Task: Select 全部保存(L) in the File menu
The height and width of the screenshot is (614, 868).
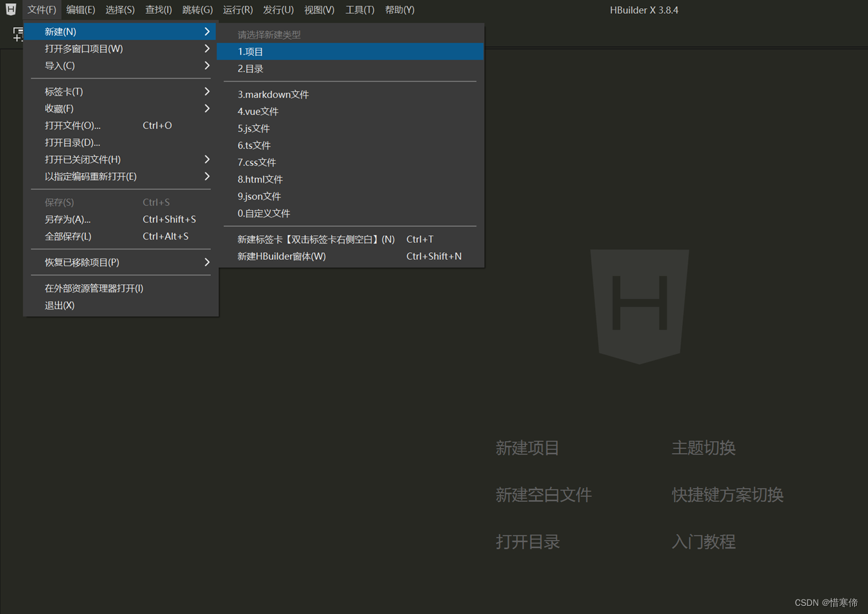Action: (x=121, y=236)
